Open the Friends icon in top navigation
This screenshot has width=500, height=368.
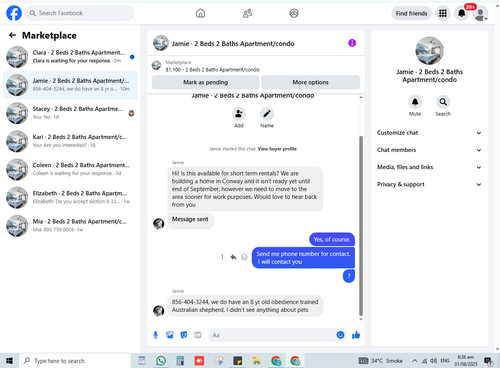coord(247,13)
